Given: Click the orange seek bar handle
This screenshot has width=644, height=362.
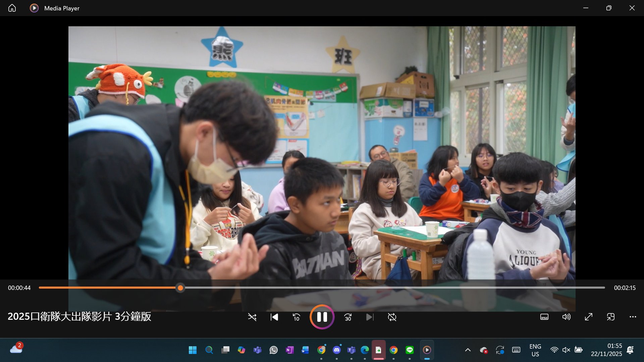Looking at the screenshot, I should (180, 288).
